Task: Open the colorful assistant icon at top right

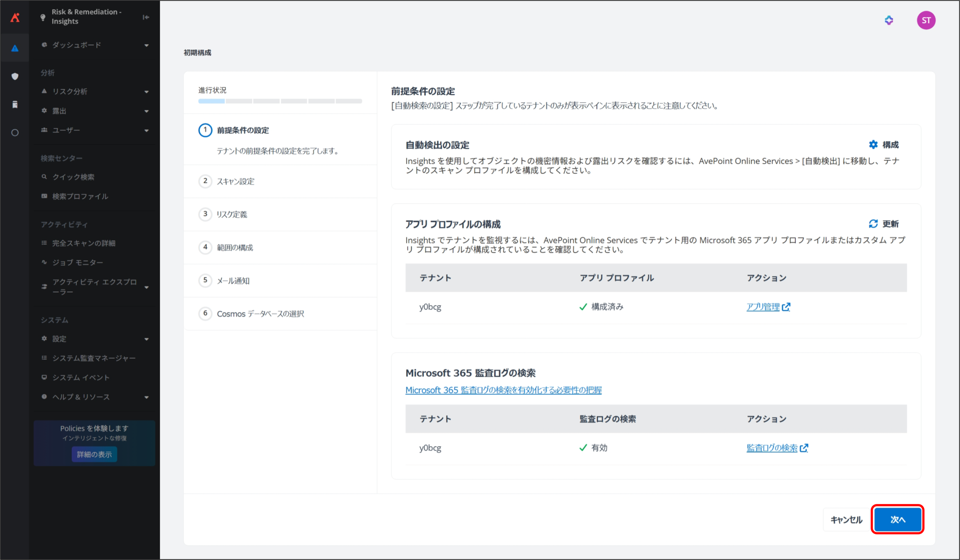Action: pyautogui.click(x=888, y=20)
